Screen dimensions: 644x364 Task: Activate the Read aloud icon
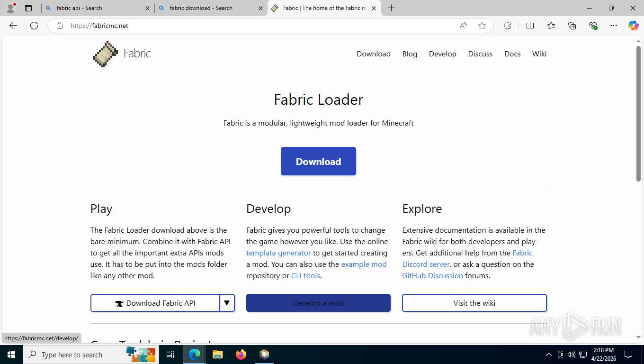(463, 26)
